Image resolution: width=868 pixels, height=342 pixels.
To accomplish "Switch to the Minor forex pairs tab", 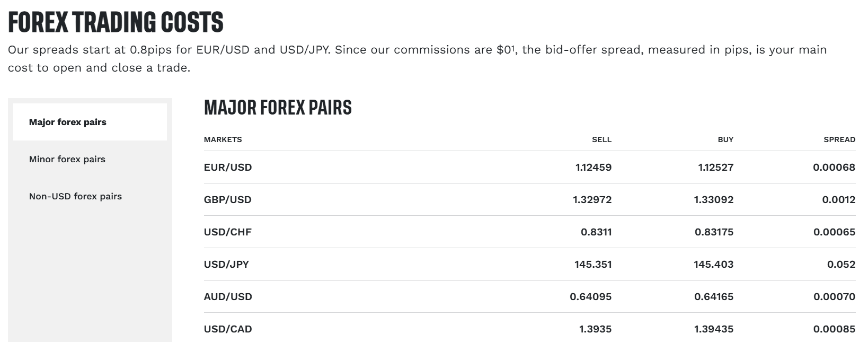I will (x=67, y=159).
